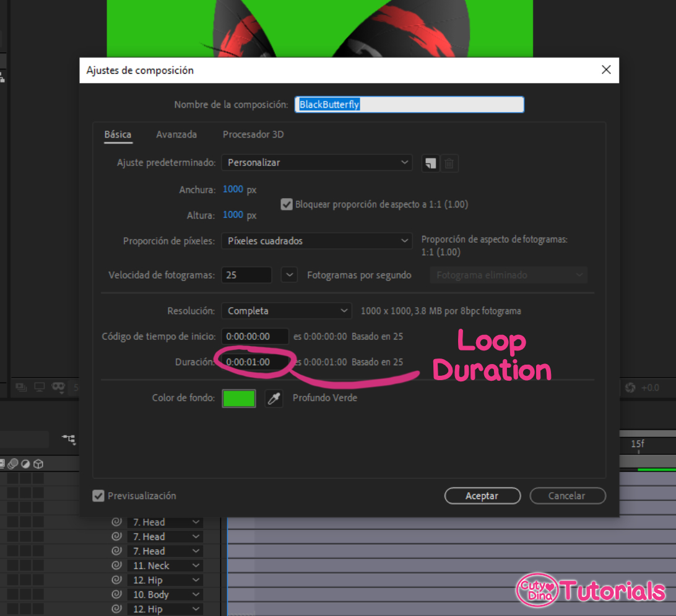Click the delete preset trash icon
Screen dimensions: 676x616
click(449, 163)
